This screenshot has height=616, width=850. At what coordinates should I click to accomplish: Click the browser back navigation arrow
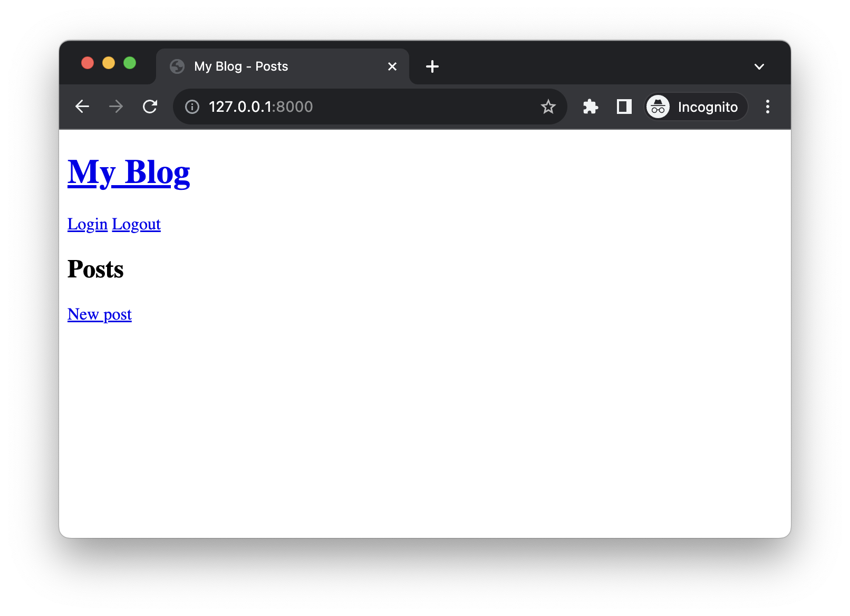tap(82, 107)
